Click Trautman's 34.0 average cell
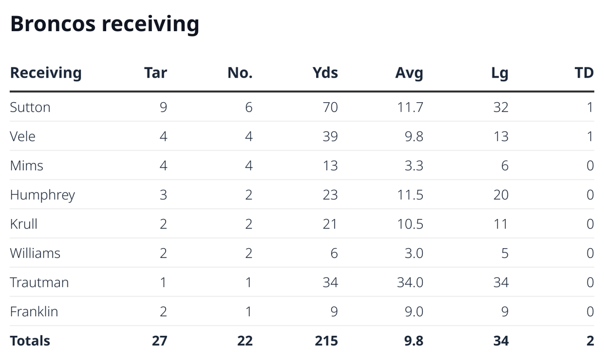The width and height of the screenshot is (604, 364). 410,282
